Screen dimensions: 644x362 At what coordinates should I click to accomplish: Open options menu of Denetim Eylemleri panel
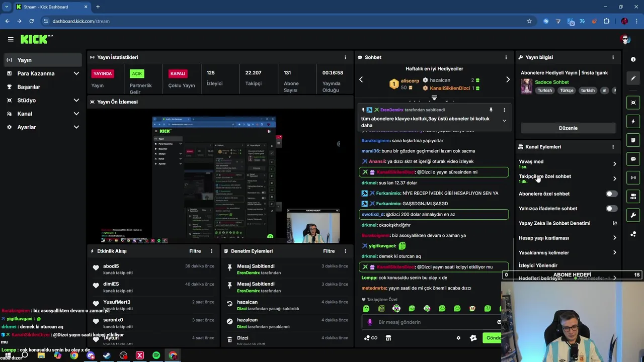click(x=345, y=251)
